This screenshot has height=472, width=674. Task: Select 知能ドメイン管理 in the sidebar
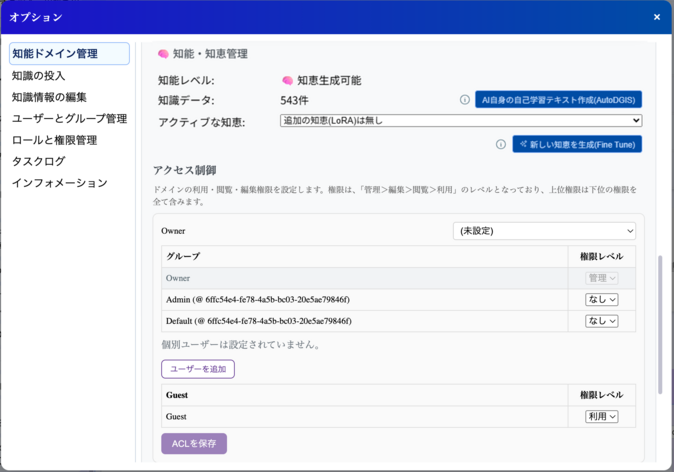click(69, 54)
